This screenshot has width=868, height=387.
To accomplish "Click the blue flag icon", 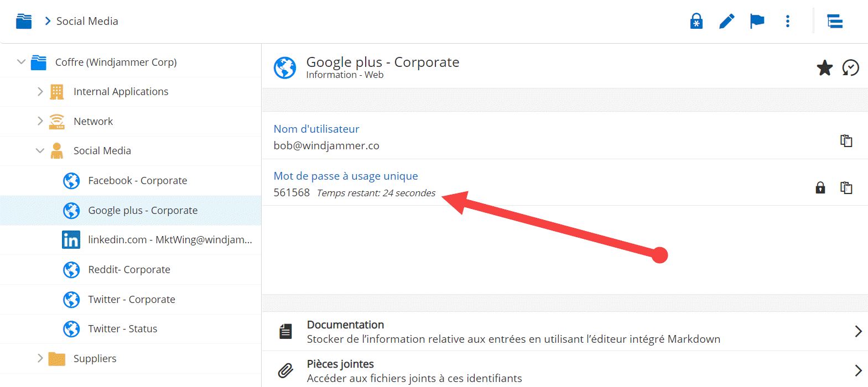I will [x=757, y=22].
